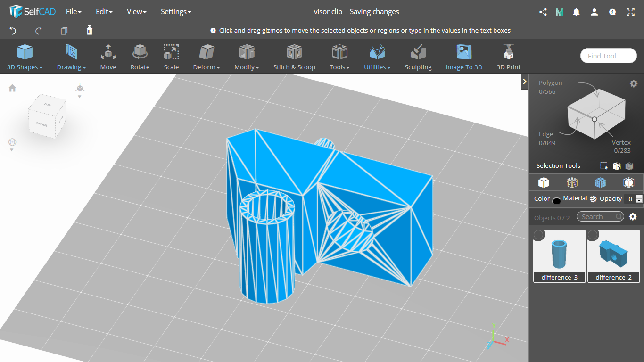The width and height of the screenshot is (644, 362).
Task: Select the Rotate tool
Action: click(x=140, y=57)
